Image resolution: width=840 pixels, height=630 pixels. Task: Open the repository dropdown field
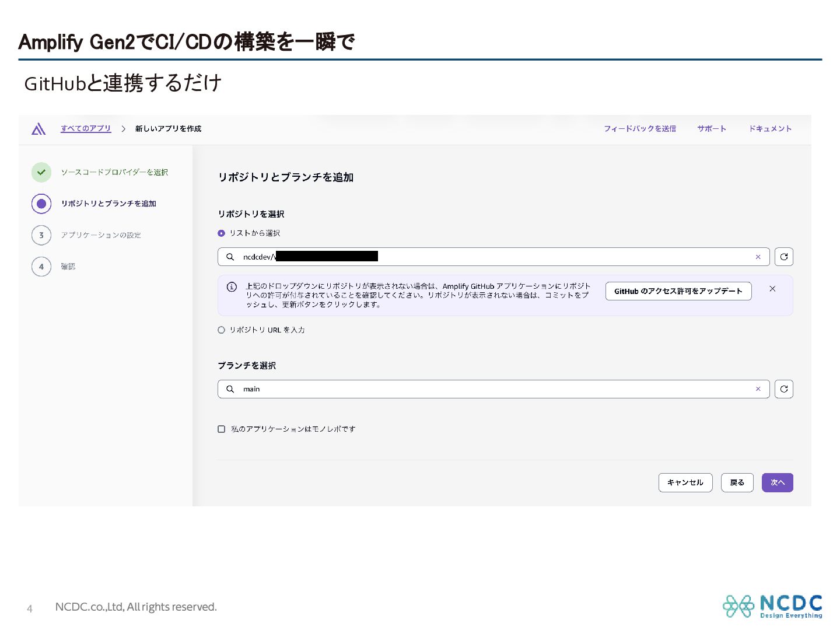[494, 257]
